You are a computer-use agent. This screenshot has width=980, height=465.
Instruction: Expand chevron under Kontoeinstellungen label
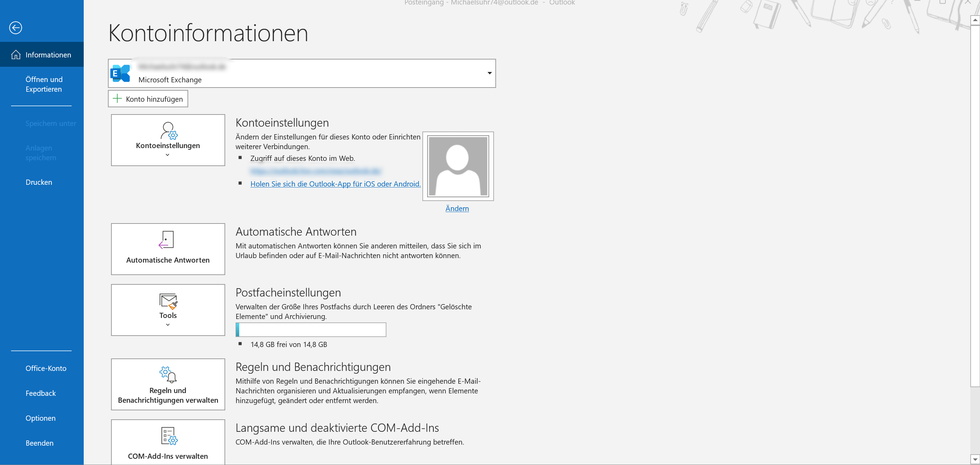[167, 155]
